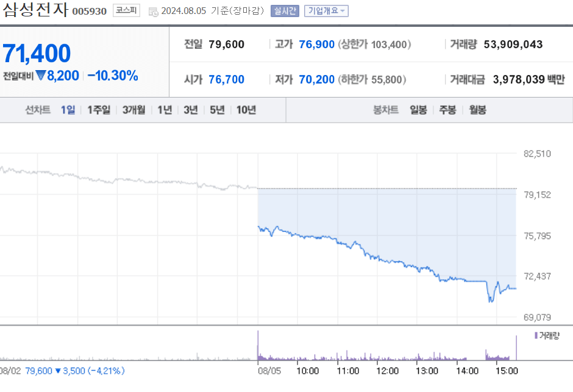This screenshot has width=573, height=392.
Task: Click the 선차트 label
Action: pyautogui.click(x=38, y=110)
